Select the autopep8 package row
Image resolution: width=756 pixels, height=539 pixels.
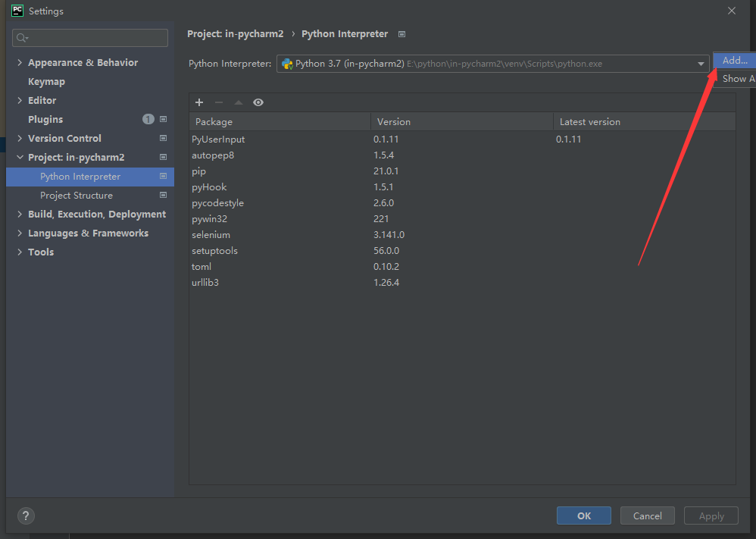pos(462,155)
